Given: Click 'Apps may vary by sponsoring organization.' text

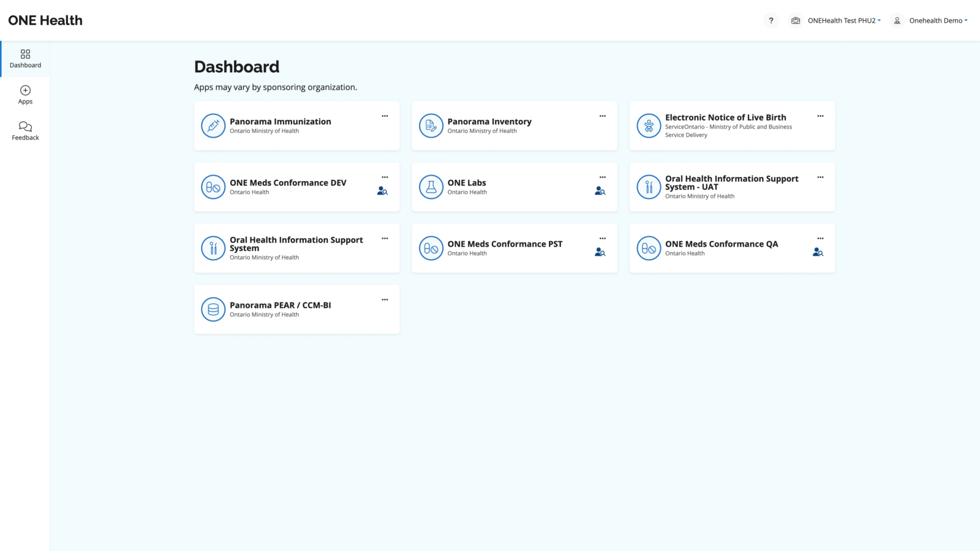Looking at the screenshot, I should 276,87.
